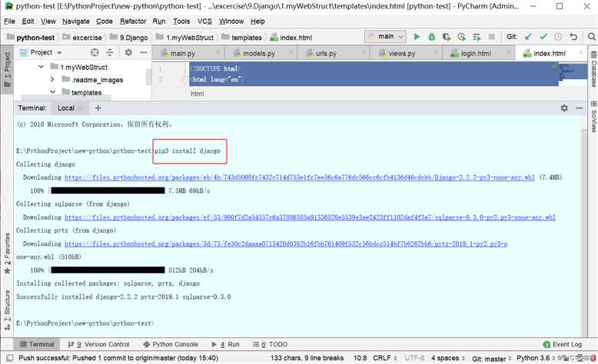Open Project panel settings gear
Image resolution: width=598 pixels, height=364 pixels.
(128, 52)
